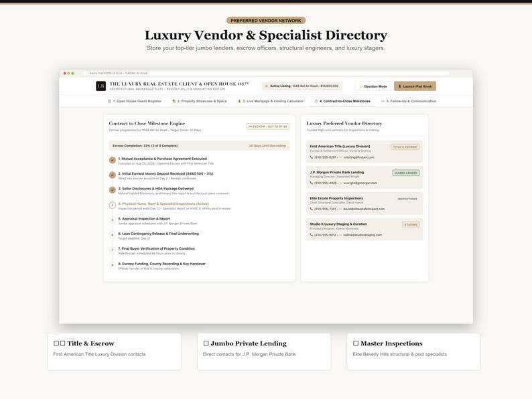Toggle the checkmark for Initial Earnest Money Deposit Received

[113, 175]
